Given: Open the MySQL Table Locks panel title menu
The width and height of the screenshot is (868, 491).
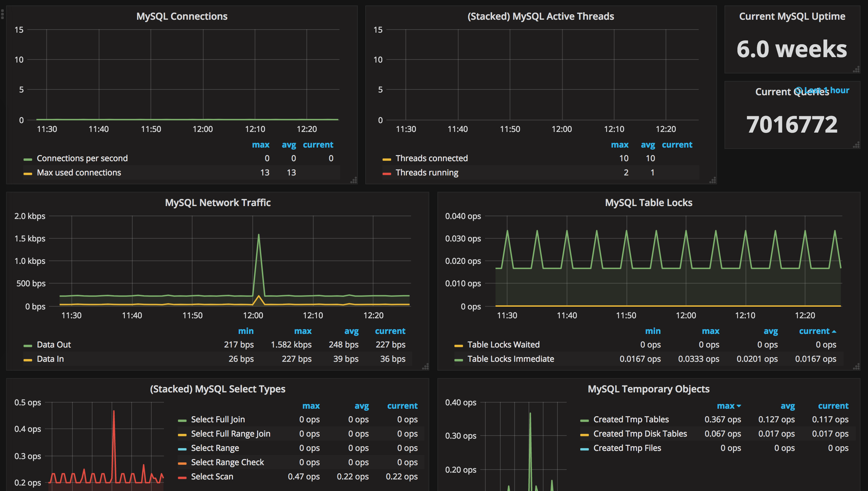Looking at the screenshot, I should (648, 203).
